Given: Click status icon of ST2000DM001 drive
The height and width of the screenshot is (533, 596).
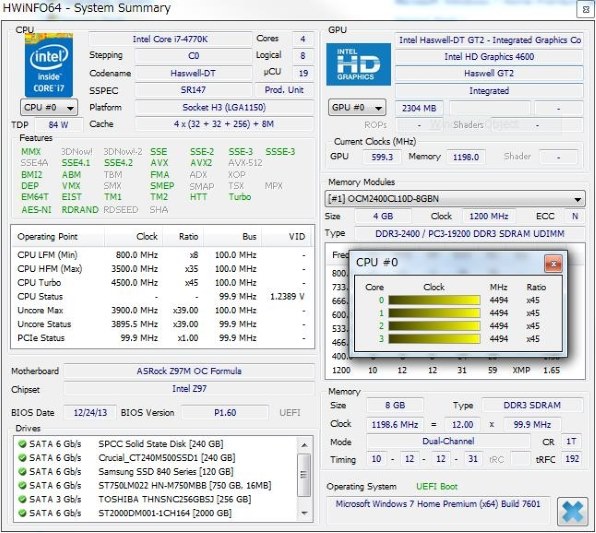Looking at the screenshot, I should (22, 513).
